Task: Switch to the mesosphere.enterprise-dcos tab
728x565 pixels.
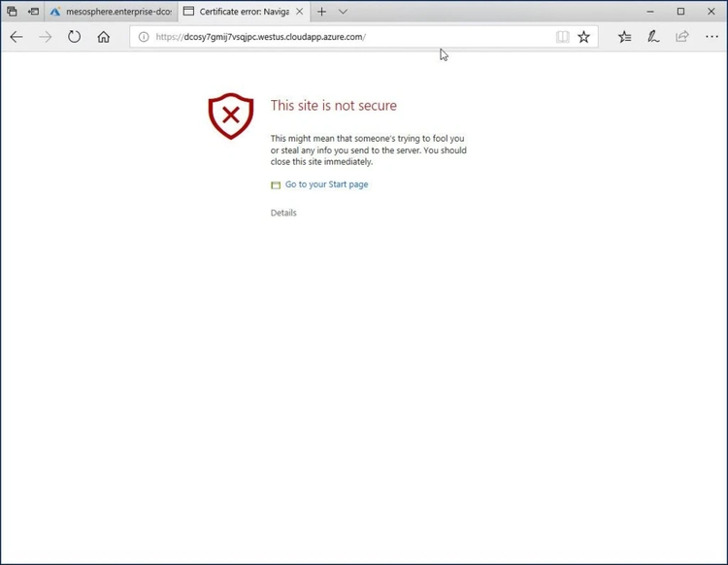Action: [112, 12]
